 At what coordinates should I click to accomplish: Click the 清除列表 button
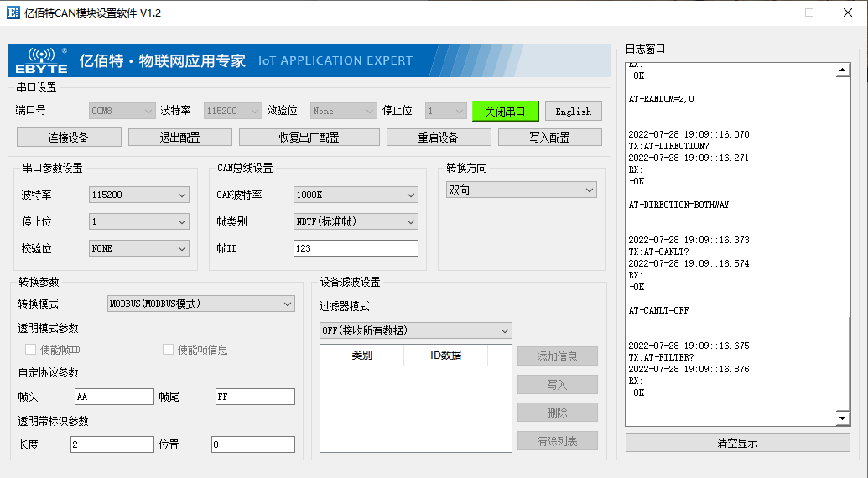click(x=558, y=441)
